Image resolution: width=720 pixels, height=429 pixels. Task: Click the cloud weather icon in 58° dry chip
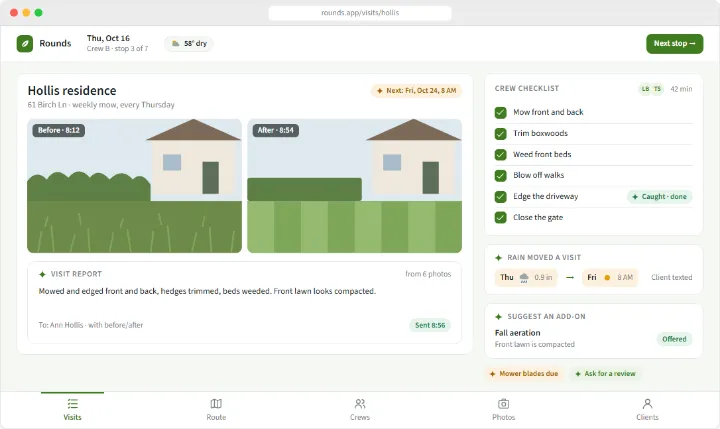tap(175, 44)
